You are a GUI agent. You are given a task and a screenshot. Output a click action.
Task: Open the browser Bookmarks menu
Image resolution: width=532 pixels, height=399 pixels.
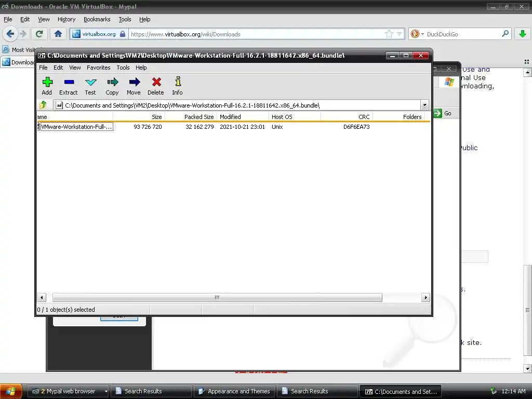[97, 19]
